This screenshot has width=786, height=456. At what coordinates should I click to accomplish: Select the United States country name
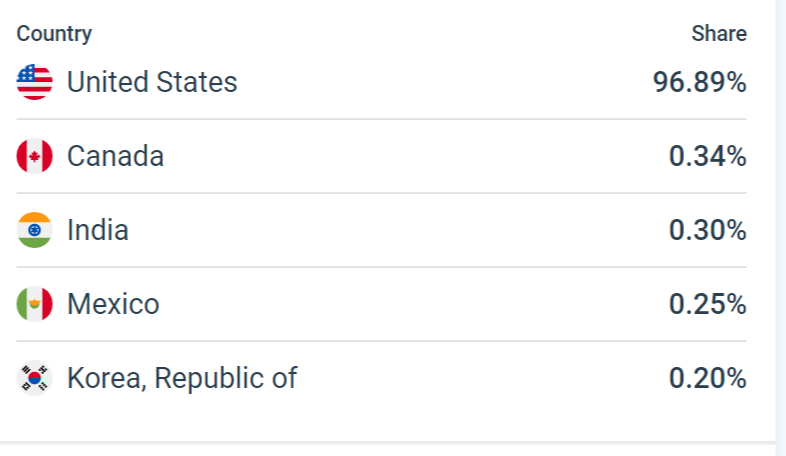(152, 82)
